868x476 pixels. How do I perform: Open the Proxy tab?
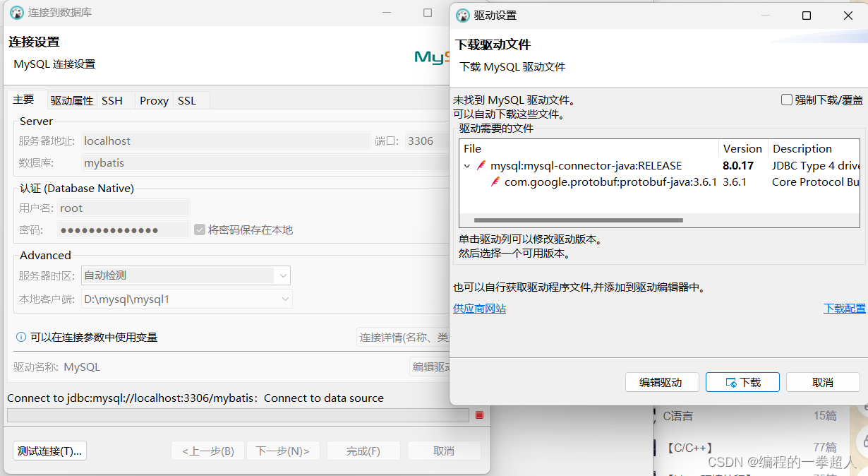coord(154,101)
